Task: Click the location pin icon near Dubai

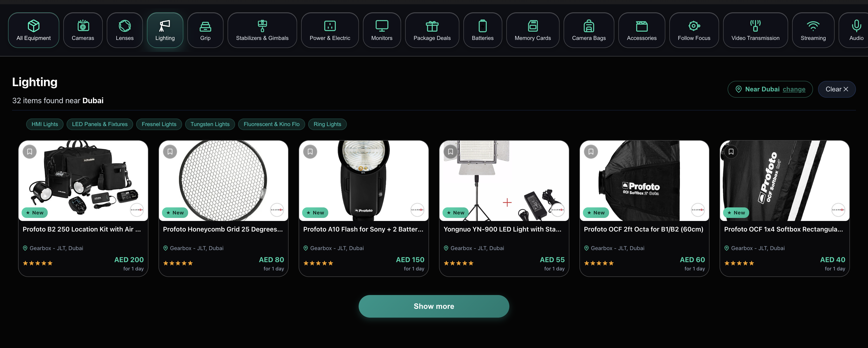Action: [x=738, y=89]
